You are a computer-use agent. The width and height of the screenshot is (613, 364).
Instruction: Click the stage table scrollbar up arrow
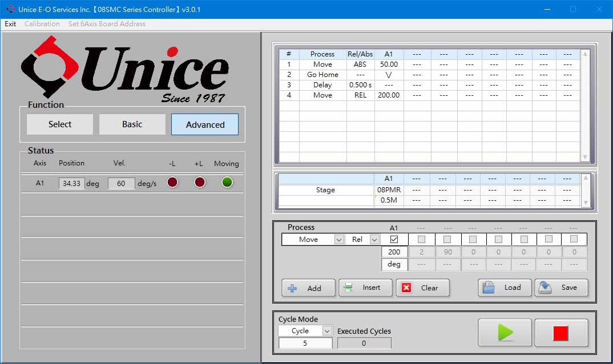585,178
